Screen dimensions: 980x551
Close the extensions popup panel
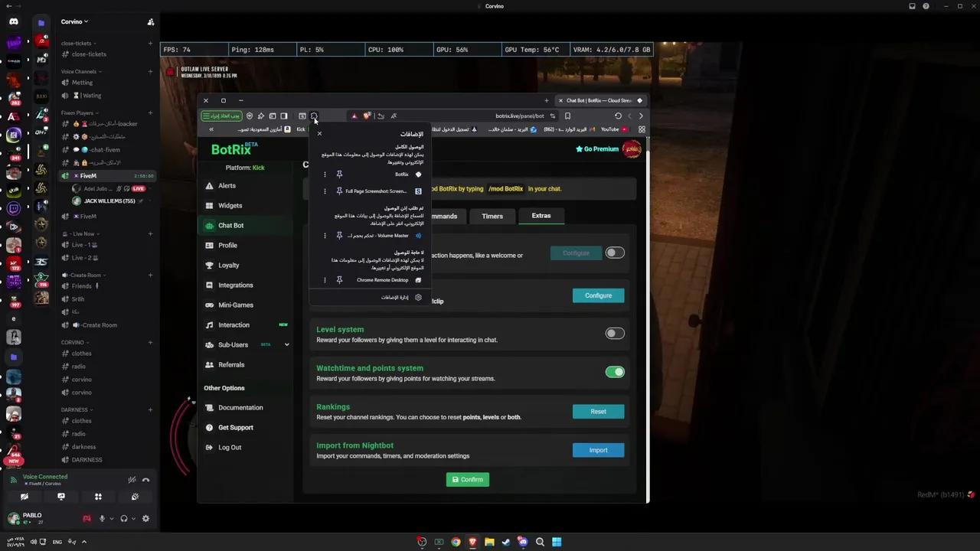tap(319, 134)
